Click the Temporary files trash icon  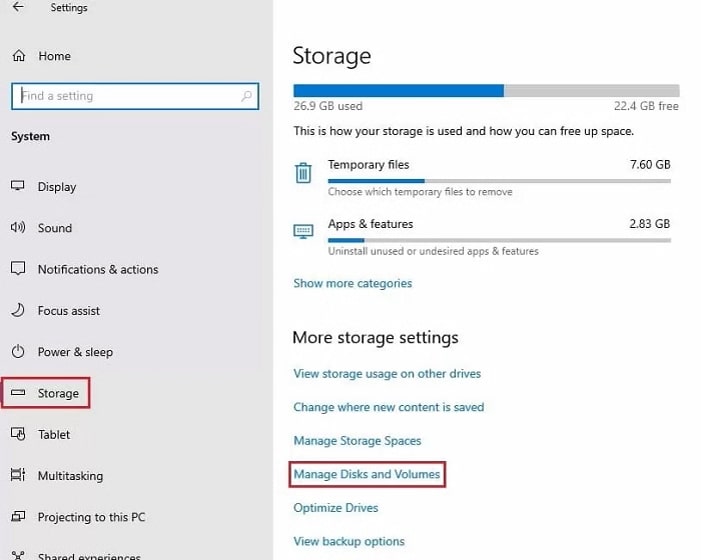point(303,173)
